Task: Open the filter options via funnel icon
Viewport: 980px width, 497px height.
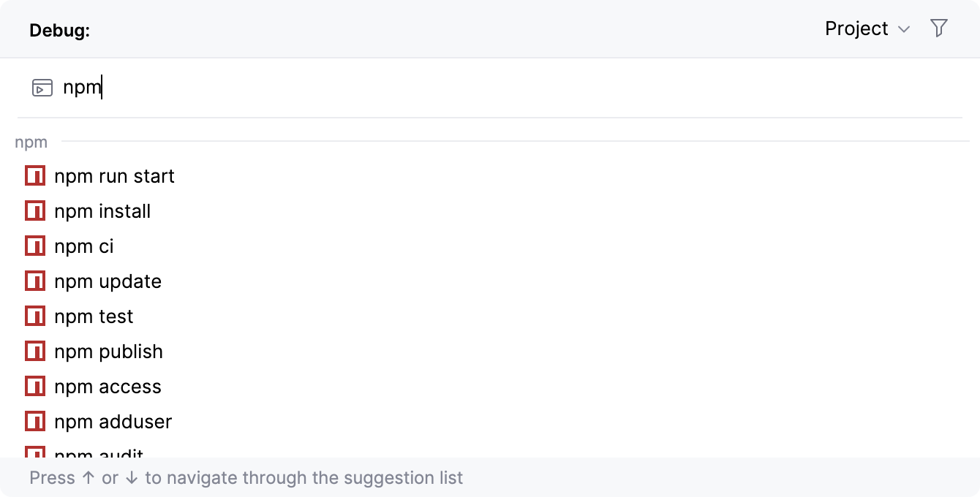Action: click(939, 28)
